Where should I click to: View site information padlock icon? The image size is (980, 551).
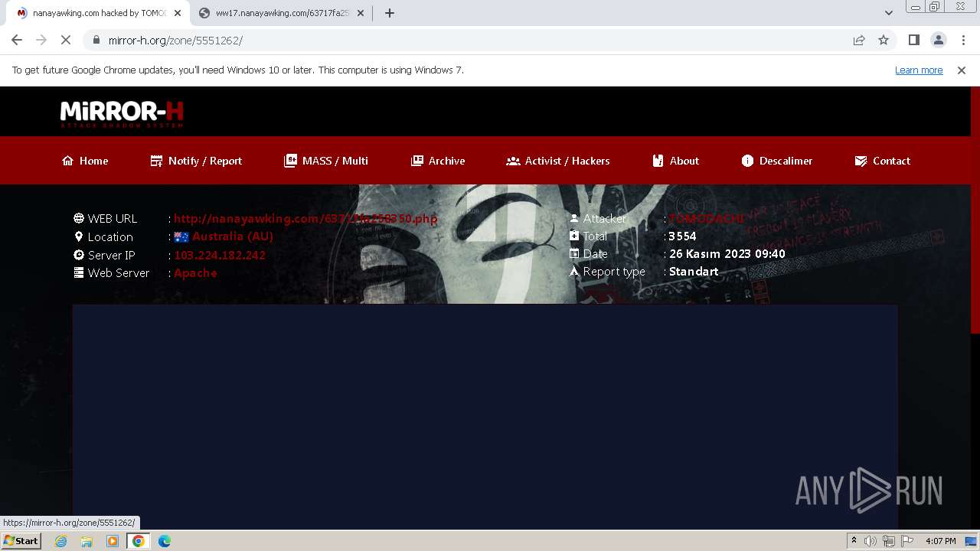click(96, 40)
